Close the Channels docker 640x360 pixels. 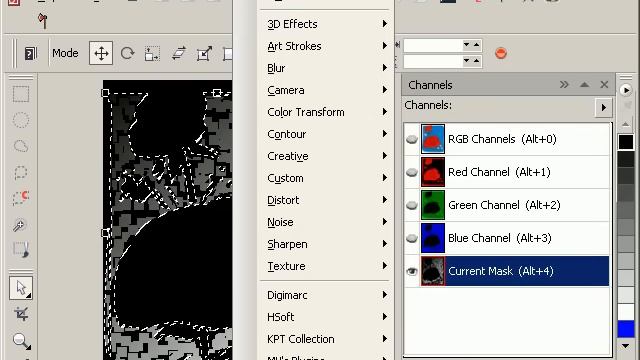pos(604,84)
